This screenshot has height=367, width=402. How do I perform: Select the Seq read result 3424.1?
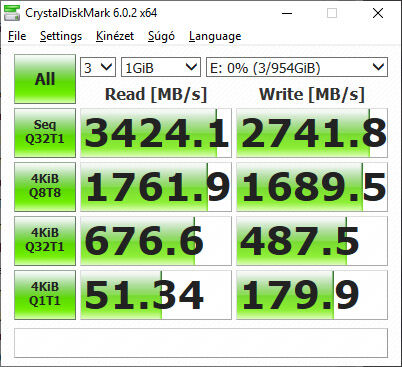tap(156, 133)
